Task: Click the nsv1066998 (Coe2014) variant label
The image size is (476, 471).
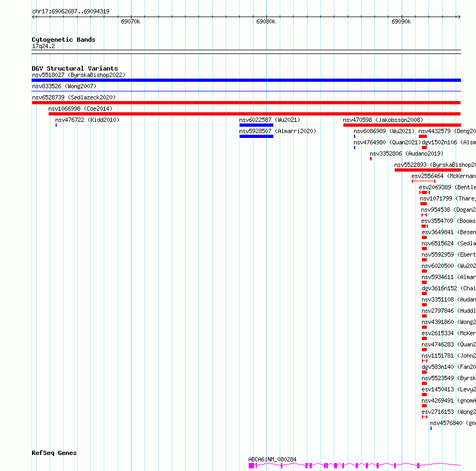Action: click(80, 109)
